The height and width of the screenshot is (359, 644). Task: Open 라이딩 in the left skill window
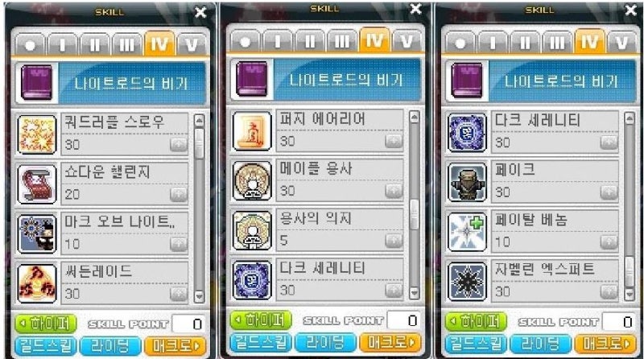coord(110,346)
